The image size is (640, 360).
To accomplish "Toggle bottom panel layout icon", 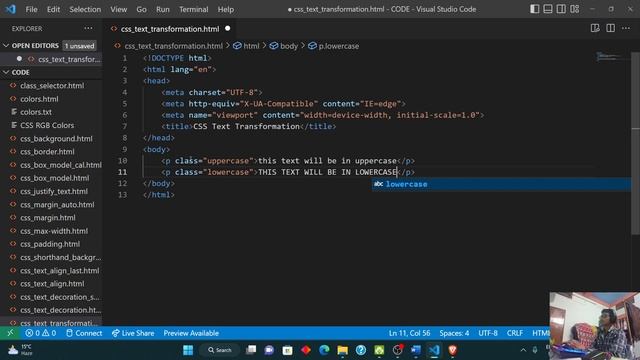I will [x=548, y=9].
